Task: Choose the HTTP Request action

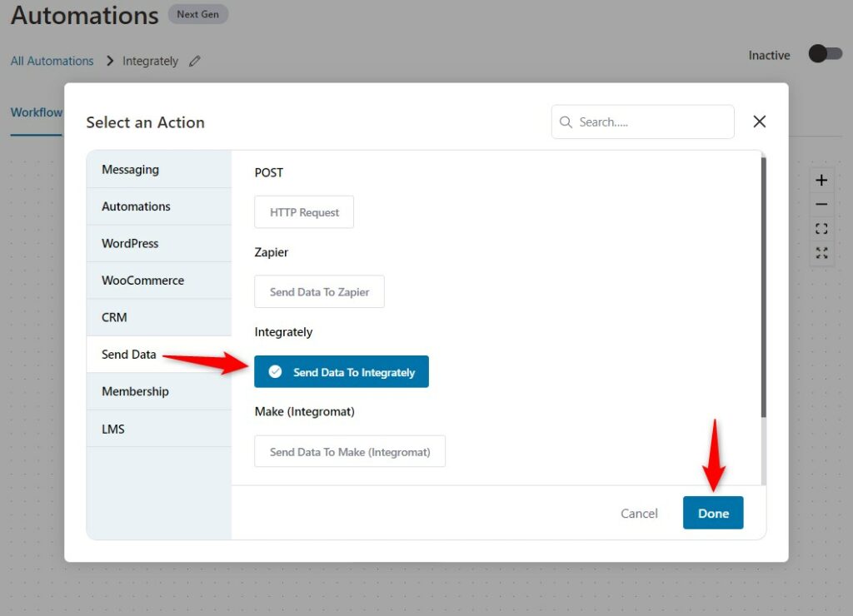Action: click(304, 212)
